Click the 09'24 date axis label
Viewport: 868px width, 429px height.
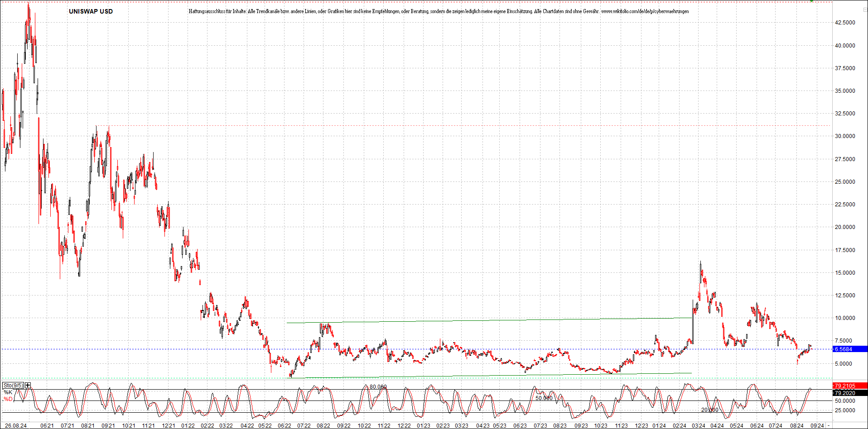click(817, 426)
